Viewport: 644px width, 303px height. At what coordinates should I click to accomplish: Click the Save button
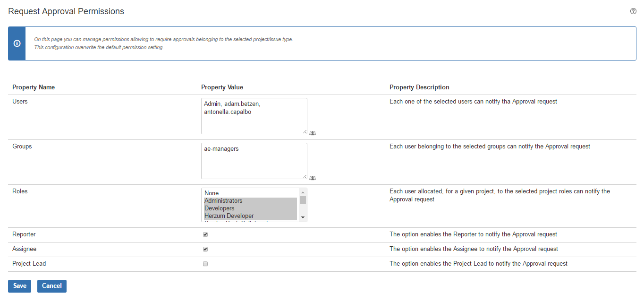[19, 286]
